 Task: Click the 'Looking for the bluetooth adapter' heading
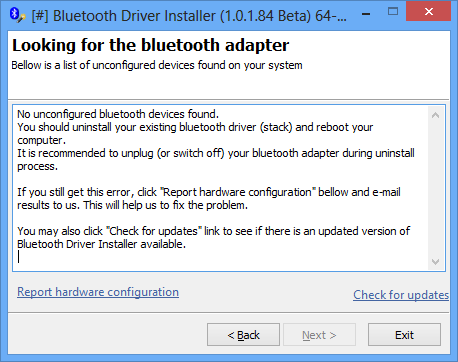click(151, 45)
